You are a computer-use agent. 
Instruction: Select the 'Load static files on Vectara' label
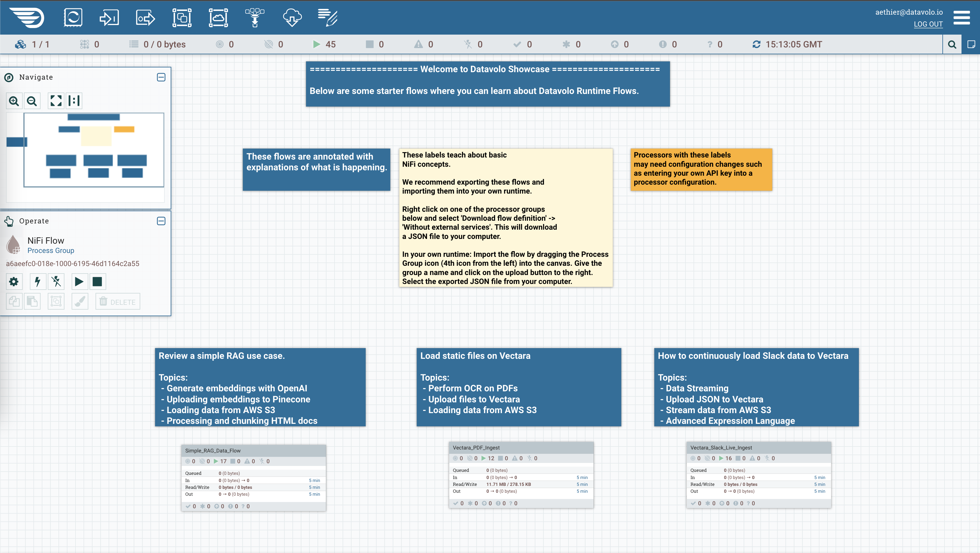(519, 387)
